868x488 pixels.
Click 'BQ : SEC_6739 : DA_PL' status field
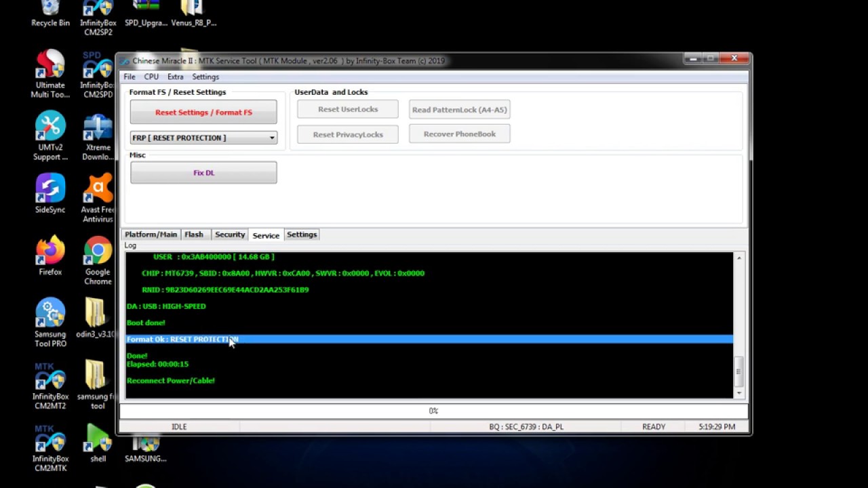(x=526, y=427)
